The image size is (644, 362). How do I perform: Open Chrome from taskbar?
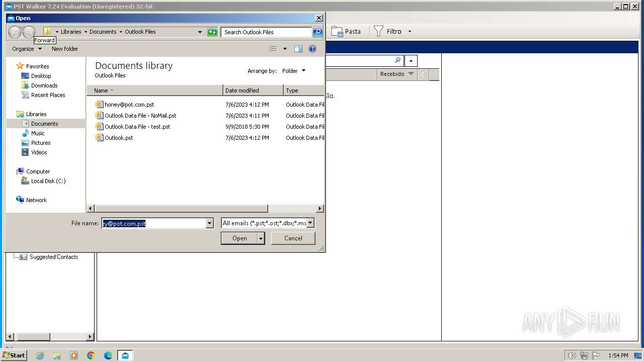click(91, 355)
